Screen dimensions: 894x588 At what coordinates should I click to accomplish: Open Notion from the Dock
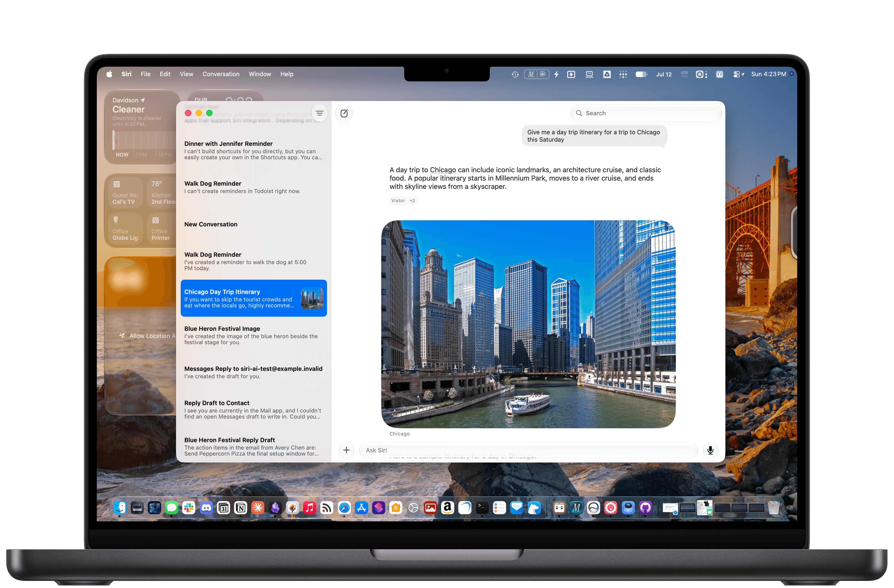pos(241,508)
